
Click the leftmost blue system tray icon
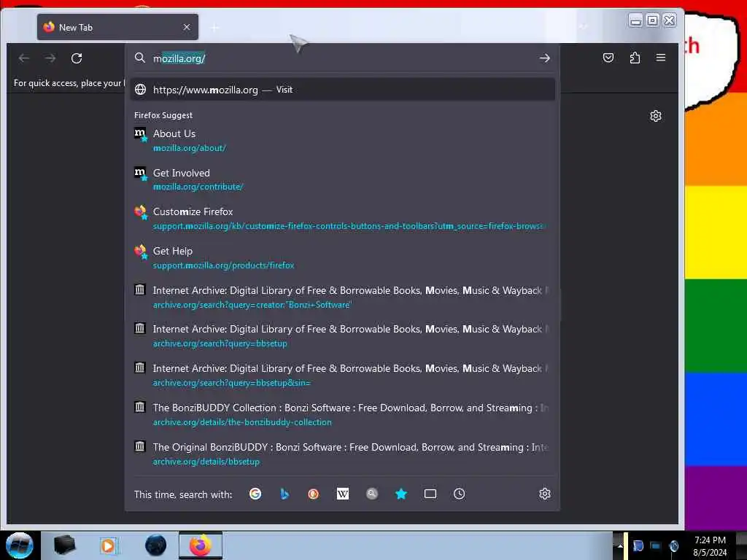coord(638,545)
